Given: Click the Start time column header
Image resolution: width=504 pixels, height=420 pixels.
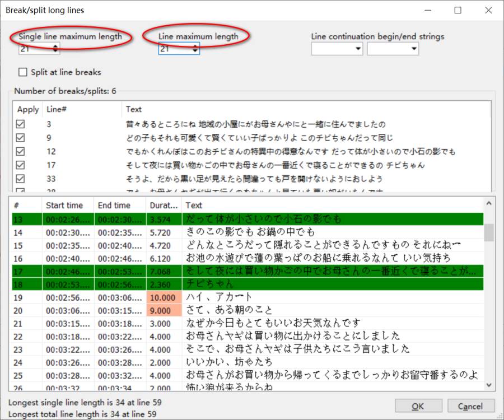Looking at the screenshot, I should click(x=64, y=205).
